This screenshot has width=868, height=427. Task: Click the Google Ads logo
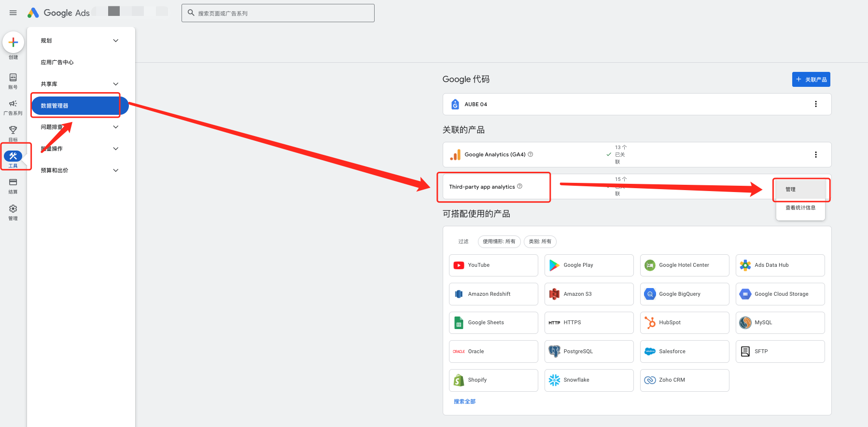(58, 13)
